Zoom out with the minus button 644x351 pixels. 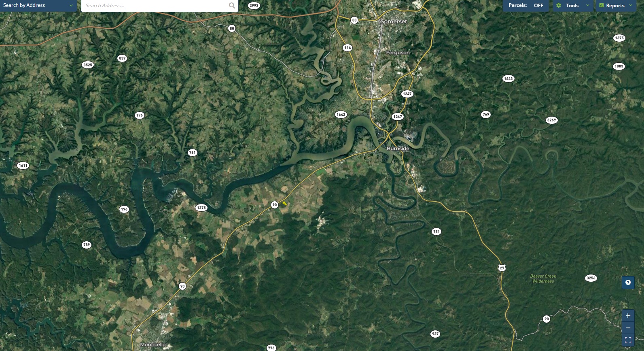click(628, 328)
